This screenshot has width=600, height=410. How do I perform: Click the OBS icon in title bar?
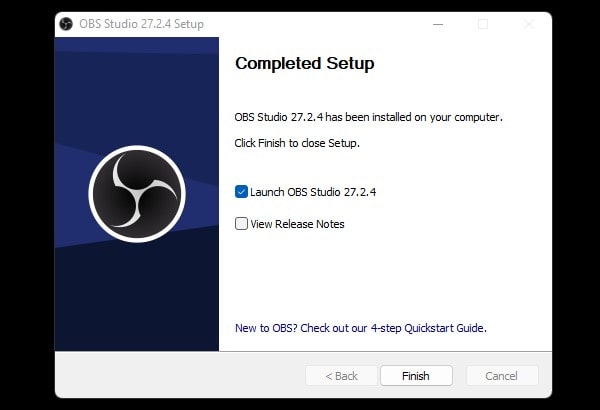pyautogui.click(x=66, y=24)
